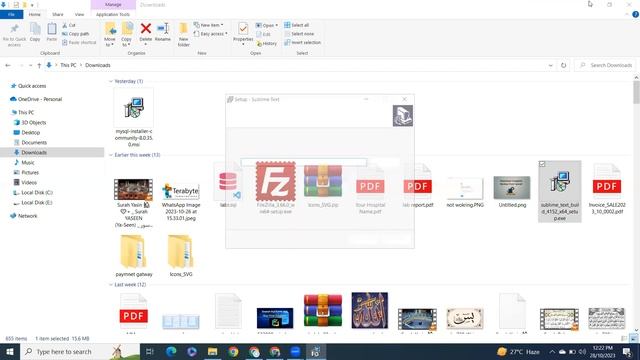Select the paymnet gatway folder

(x=134, y=256)
